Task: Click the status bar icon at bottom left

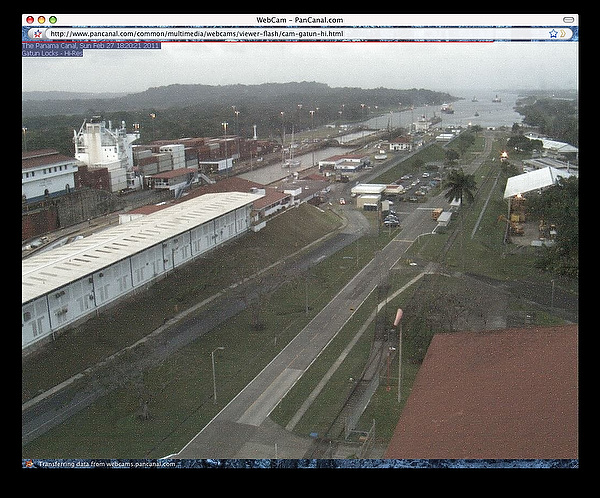Action: pos(29,464)
